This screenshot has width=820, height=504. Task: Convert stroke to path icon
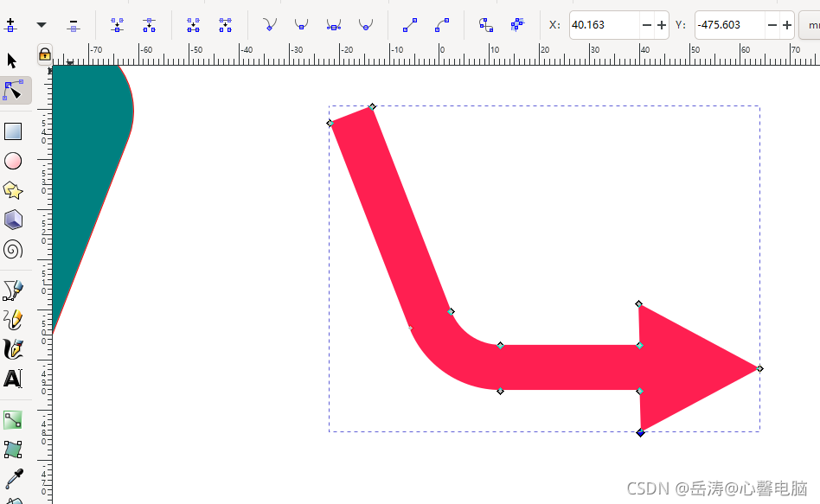(518, 24)
